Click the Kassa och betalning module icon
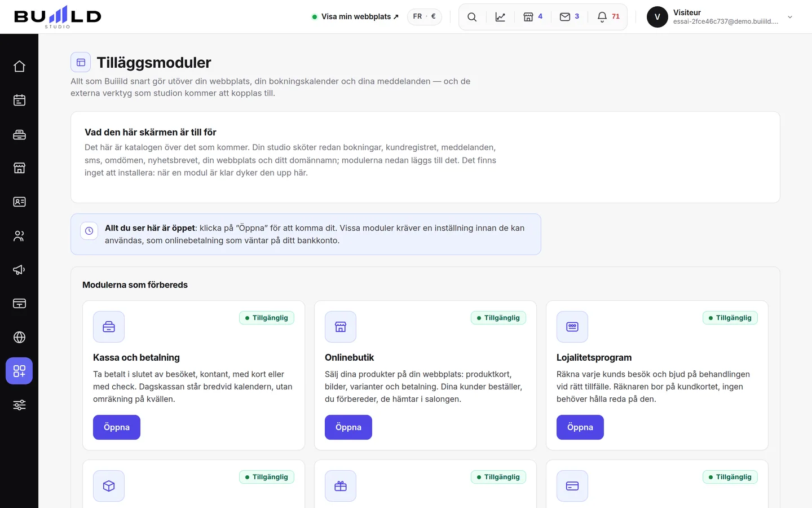 click(x=109, y=327)
